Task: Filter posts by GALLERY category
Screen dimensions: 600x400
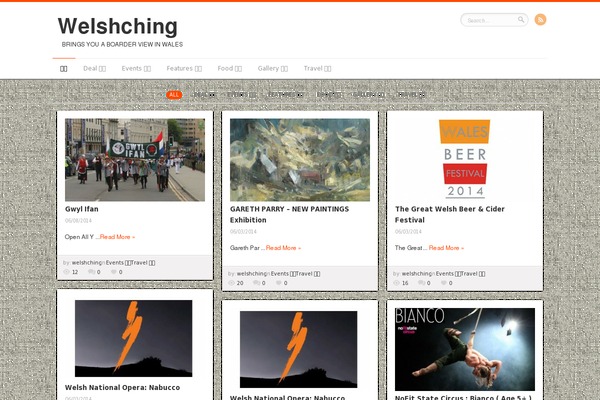Action: pyautogui.click(x=369, y=95)
